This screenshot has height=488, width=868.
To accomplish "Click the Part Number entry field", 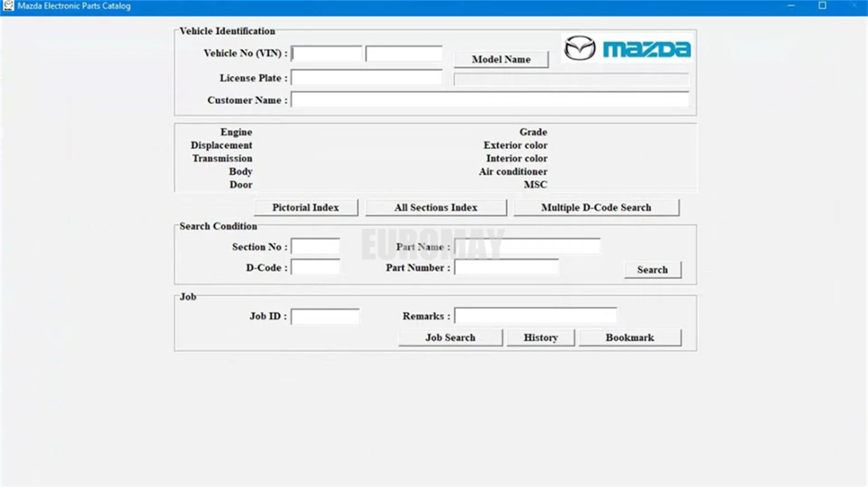I will [506, 267].
